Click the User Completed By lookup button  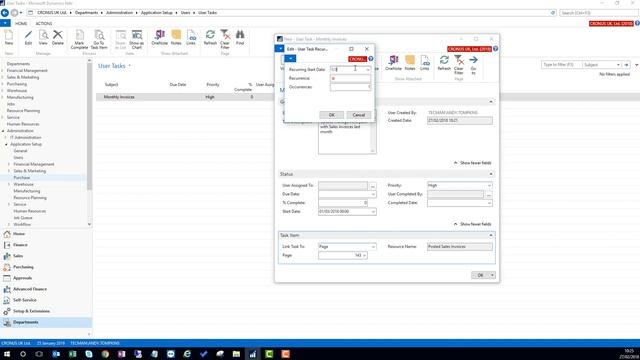click(x=489, y=194)
